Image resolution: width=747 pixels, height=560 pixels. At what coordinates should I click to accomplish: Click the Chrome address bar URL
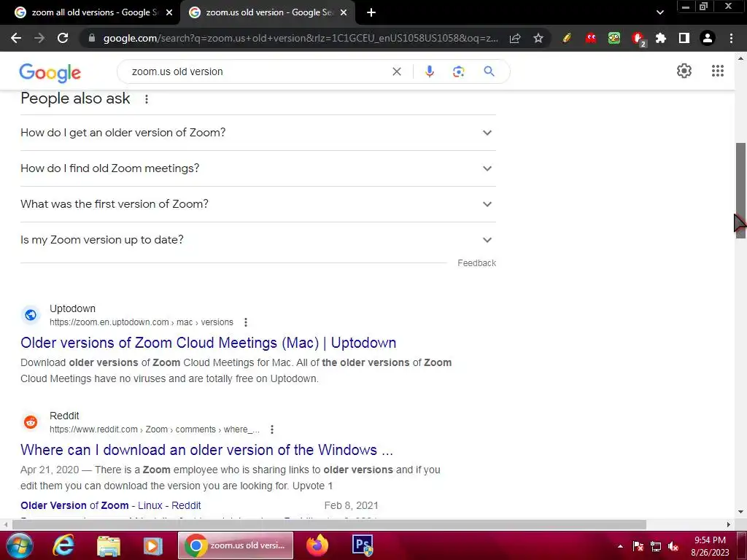pos(300,38)
